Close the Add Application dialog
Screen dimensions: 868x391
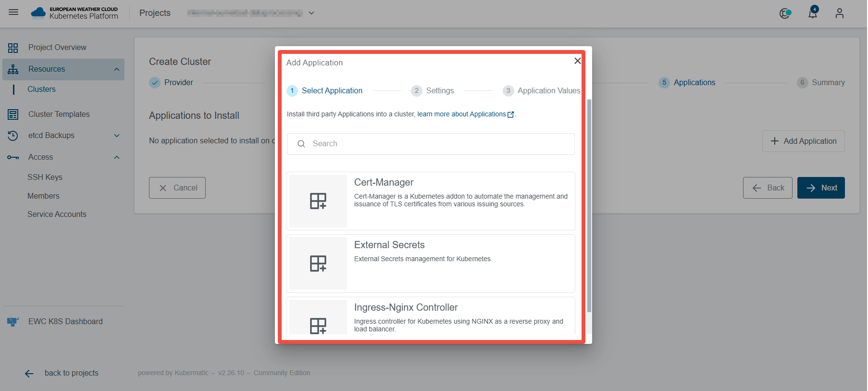(577, 61)
